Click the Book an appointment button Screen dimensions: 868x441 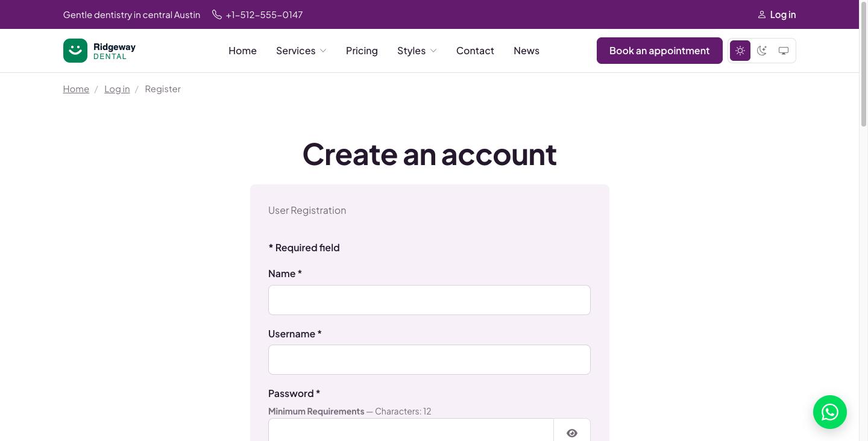(659, 51)
